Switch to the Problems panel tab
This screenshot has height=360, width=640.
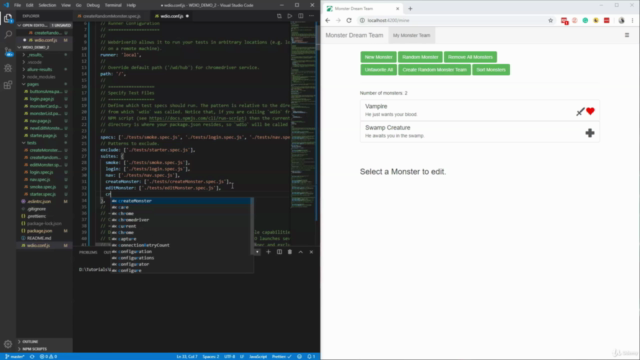click(x=88, y=252)
